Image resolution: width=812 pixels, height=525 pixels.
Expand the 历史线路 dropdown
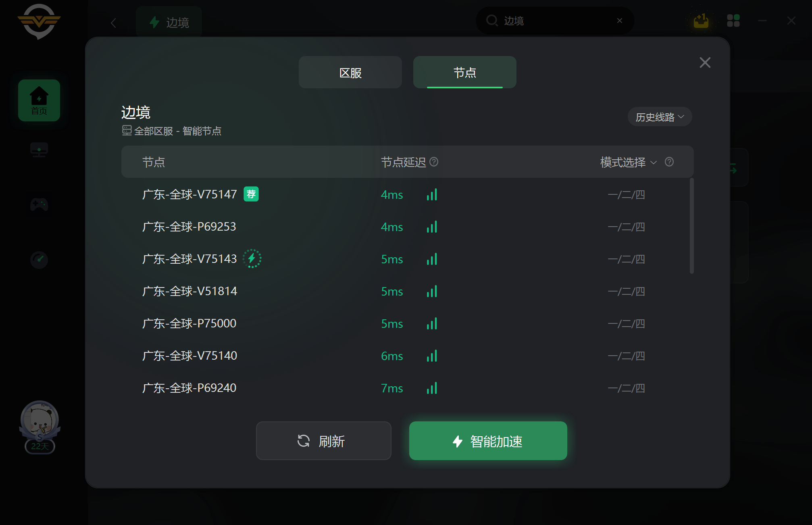pos(660,117)
